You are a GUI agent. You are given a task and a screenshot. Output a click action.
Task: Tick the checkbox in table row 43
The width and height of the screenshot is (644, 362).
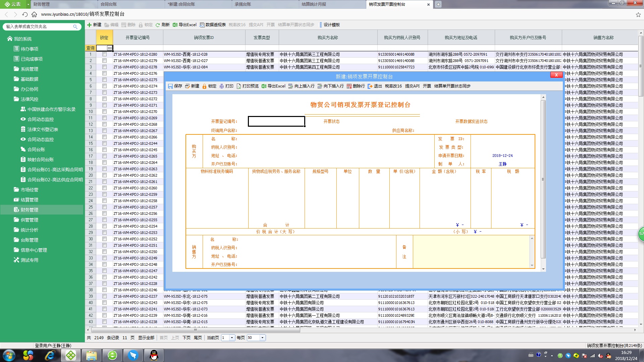coord(104,322)
